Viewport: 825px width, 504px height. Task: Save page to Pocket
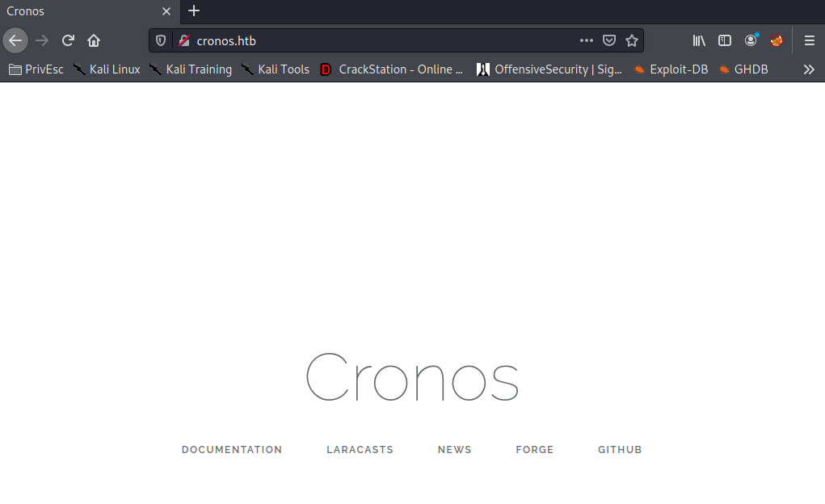pyautogui.click(x=610, y=40)
